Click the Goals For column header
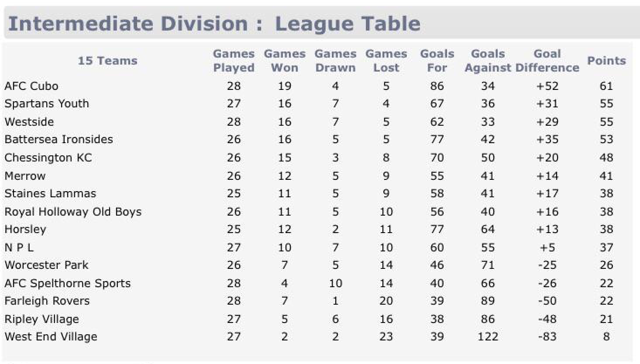The image size is (640, 364). click(437, 61)
